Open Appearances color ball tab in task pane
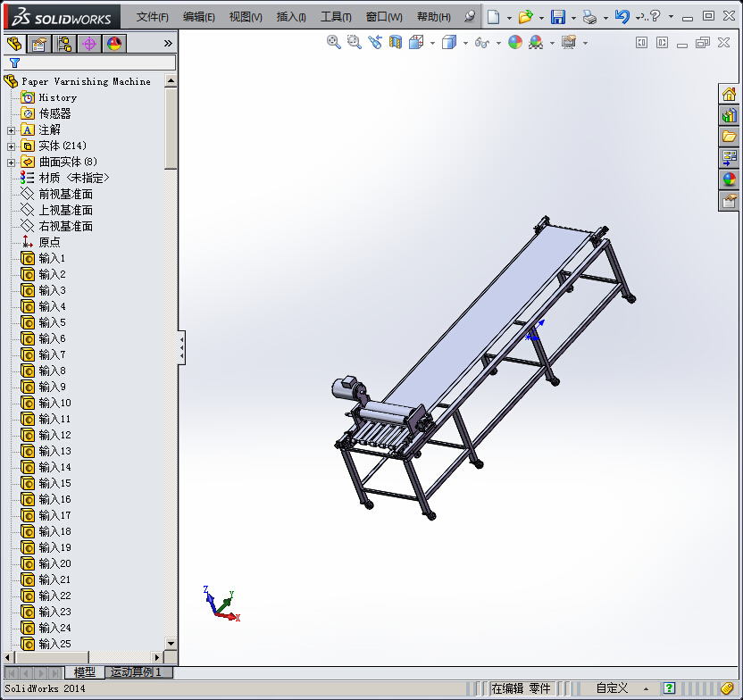Image resolution: width=743 pixels, height=700 pixels. coord(729,179)
